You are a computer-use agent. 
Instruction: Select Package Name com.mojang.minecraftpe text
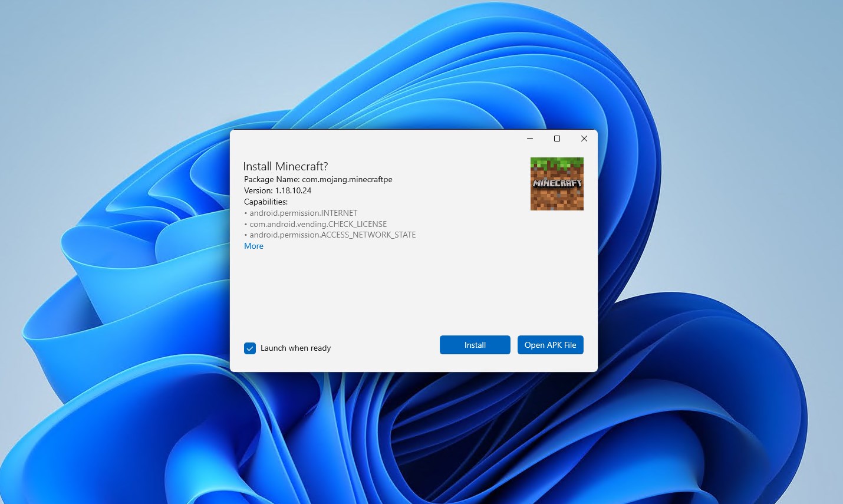[318, 179]
